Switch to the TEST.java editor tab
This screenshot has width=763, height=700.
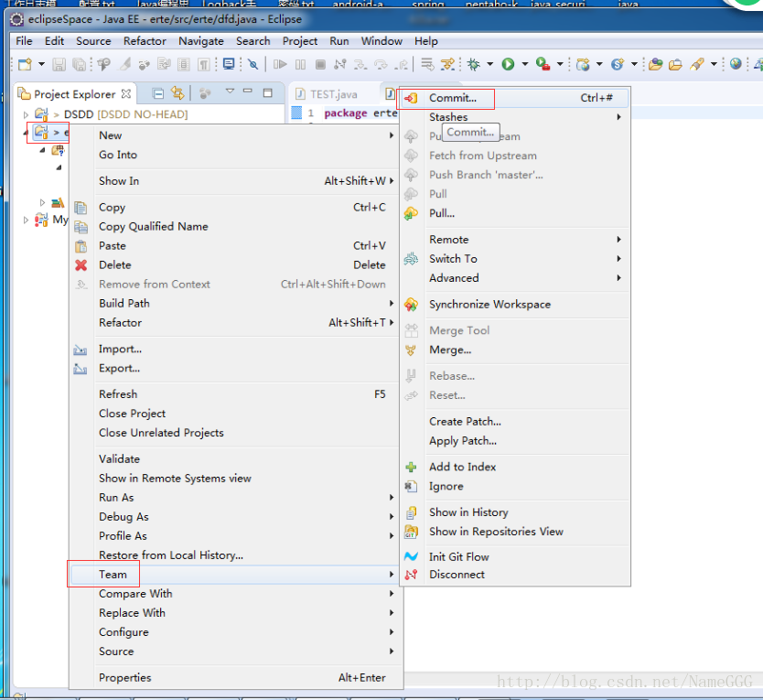point(333,94)
